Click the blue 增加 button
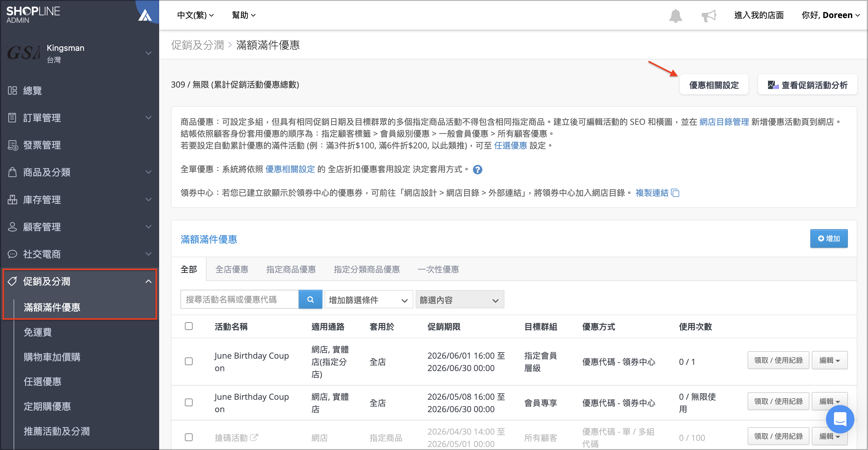Viewport: 868px width, 450px height. (x=829, y=239)
